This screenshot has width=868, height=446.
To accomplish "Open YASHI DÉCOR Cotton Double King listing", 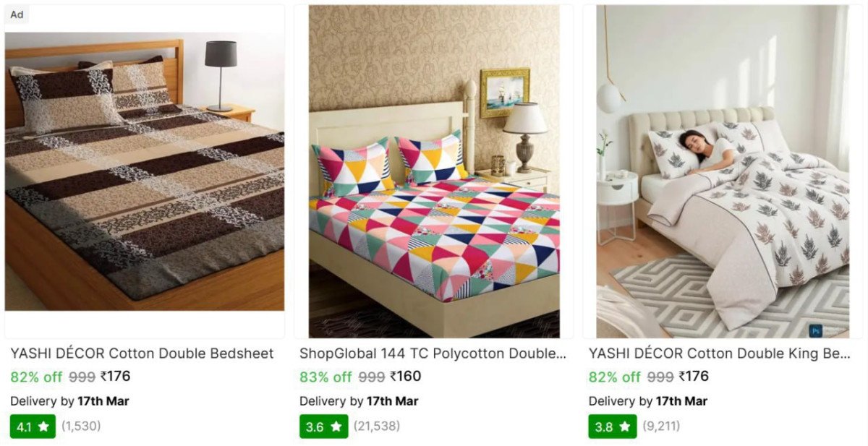I will click(x=720, y=353).
